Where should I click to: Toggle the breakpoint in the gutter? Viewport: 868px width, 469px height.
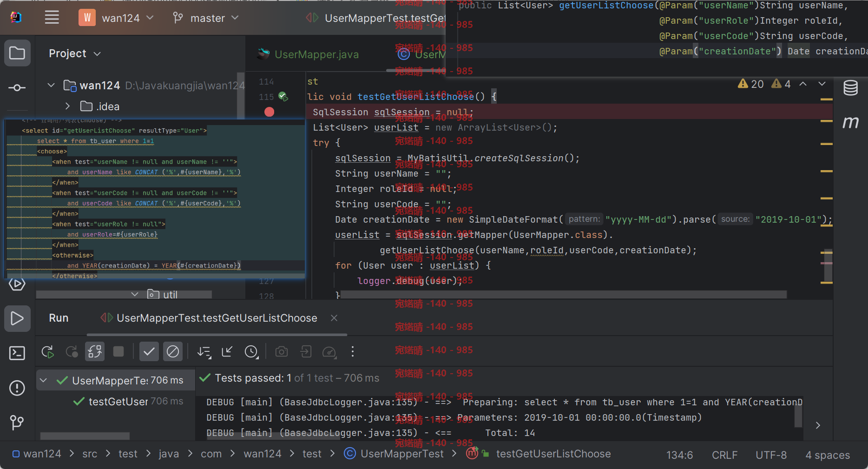click(x=269, y=112)
